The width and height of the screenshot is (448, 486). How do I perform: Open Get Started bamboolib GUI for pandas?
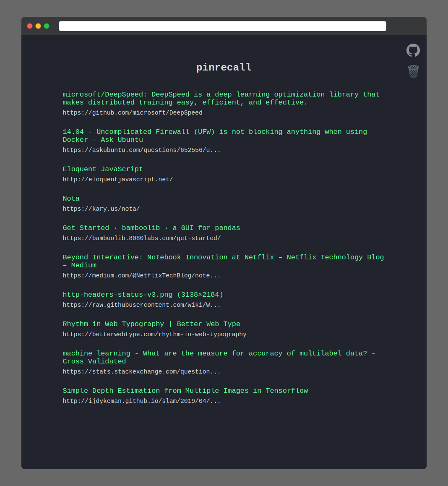[151, 228]
